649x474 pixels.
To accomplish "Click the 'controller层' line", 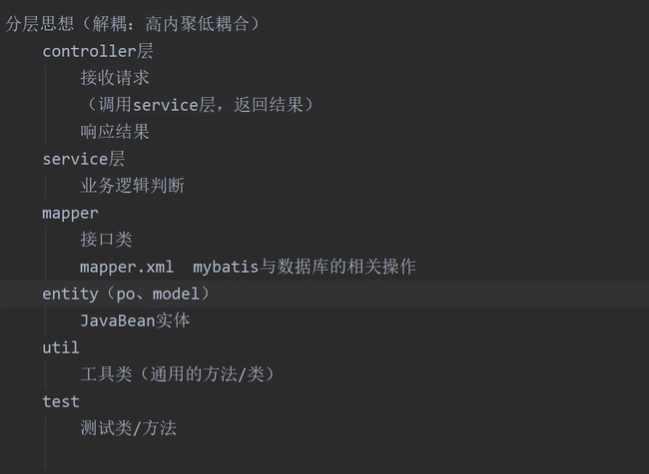I will pos(97,51).
